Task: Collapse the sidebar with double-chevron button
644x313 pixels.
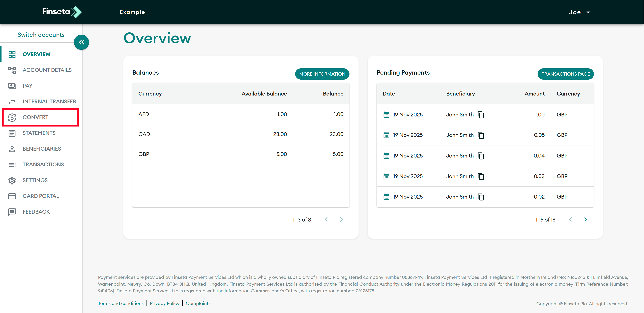Action: (x=81, y=42)
